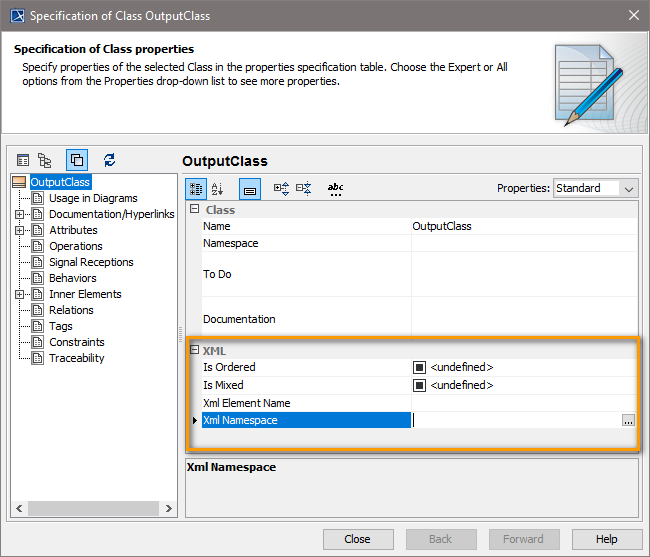Click the Close button
Screen dimensions: 650x557
357,539
